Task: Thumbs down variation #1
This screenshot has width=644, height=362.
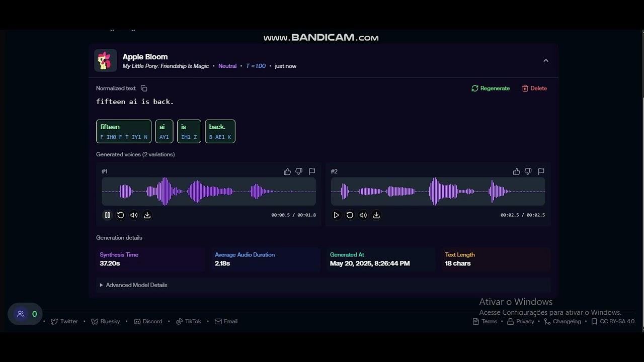Action: coord(299,171)
